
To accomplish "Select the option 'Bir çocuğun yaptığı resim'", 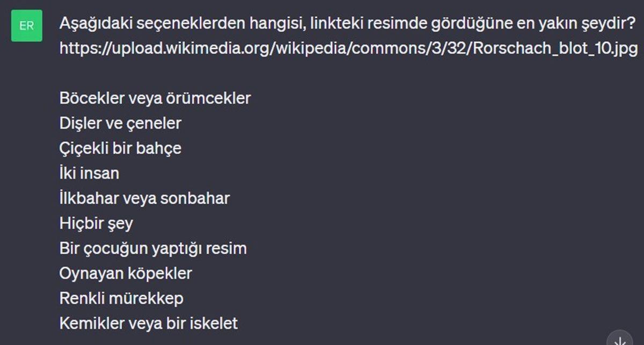I will coord(153,248).
